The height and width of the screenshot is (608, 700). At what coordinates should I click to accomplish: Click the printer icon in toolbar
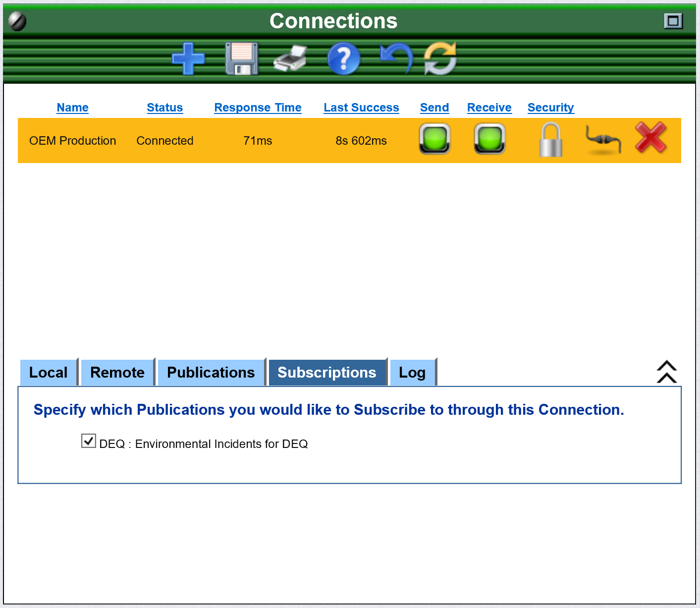tap(291, 58)
